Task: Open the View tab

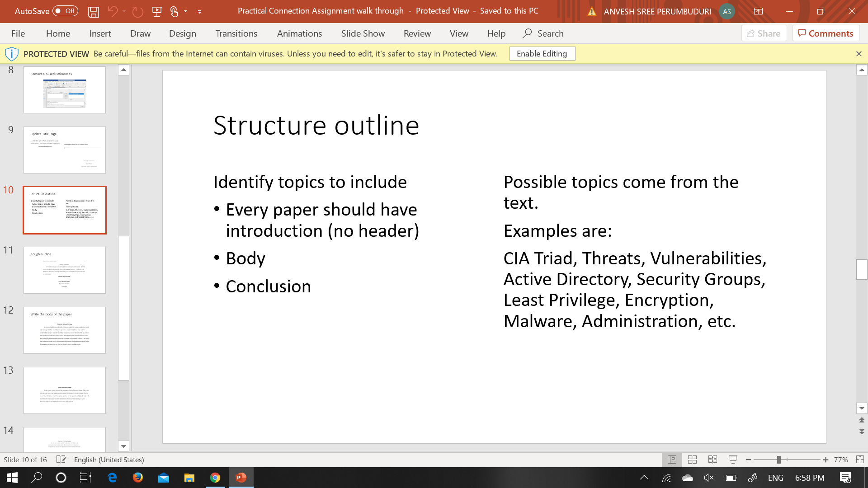Action: pyautogui.click(x=459, y=33)
